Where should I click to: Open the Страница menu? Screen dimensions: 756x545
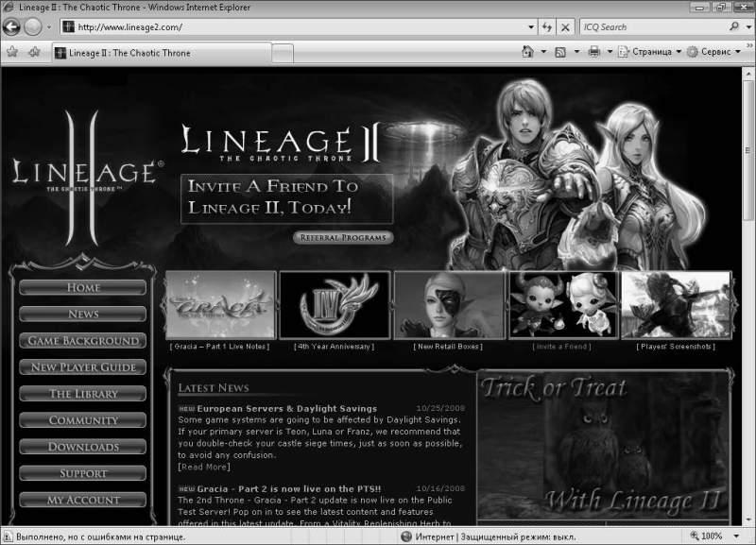(649, 52)
